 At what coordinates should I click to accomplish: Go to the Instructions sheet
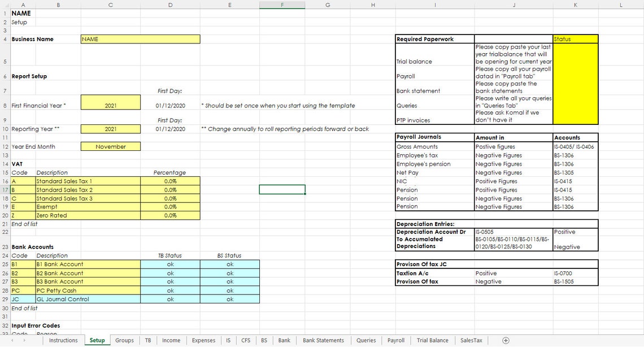point(63,340)
